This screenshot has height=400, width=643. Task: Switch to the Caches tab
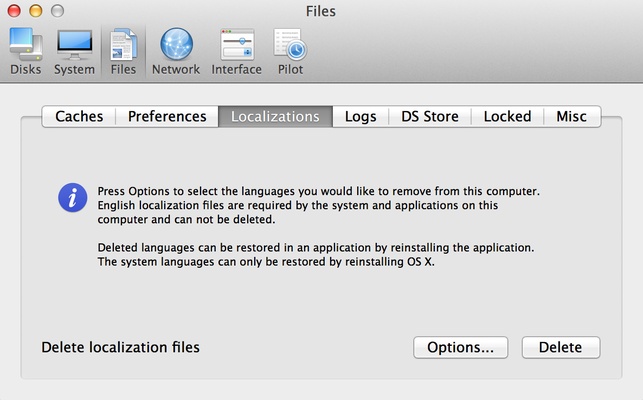click(79, 116)
